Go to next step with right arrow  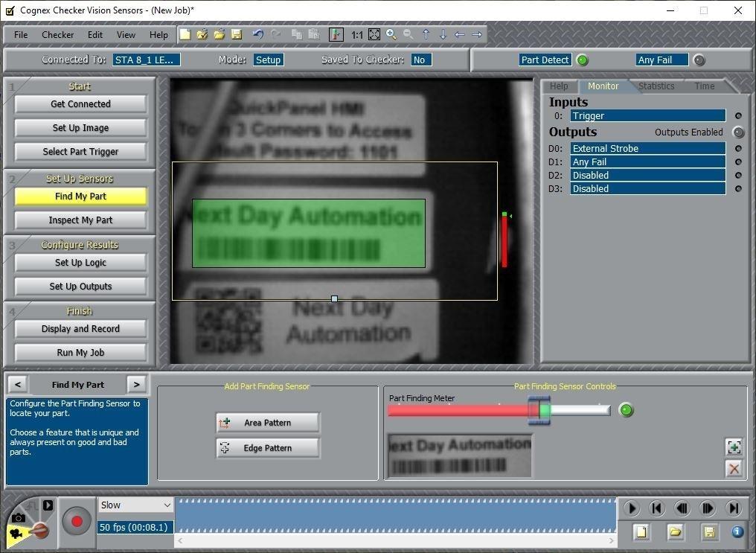coord(135,385)
